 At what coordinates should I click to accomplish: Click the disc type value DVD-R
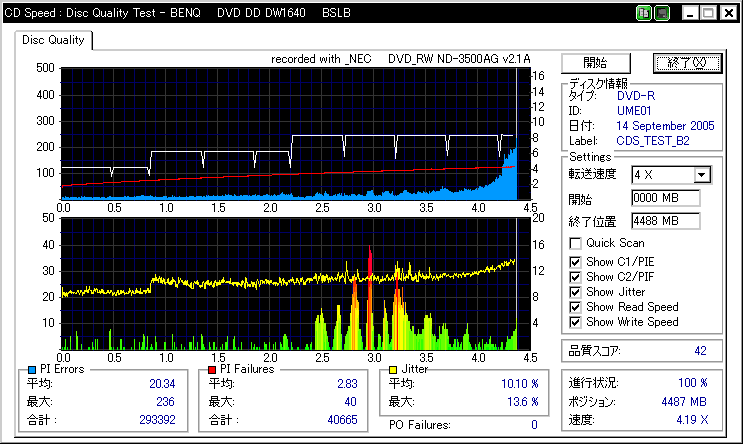[636, 96]
